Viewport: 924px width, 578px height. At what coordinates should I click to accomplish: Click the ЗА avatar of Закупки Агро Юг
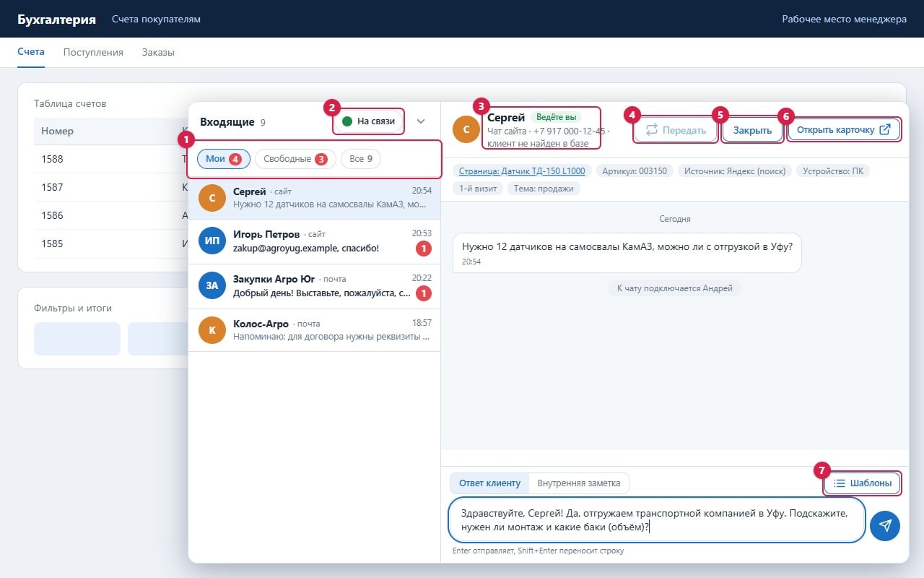click(212, 285)
